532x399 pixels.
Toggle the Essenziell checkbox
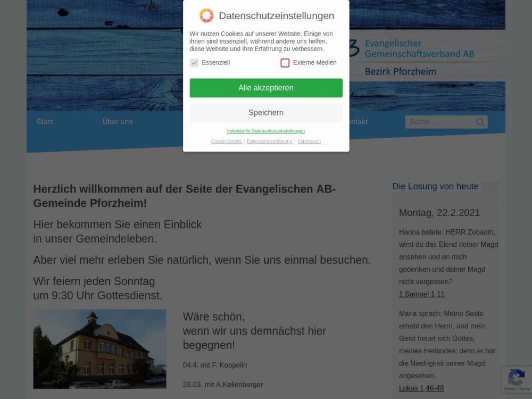tap(194, 63)
